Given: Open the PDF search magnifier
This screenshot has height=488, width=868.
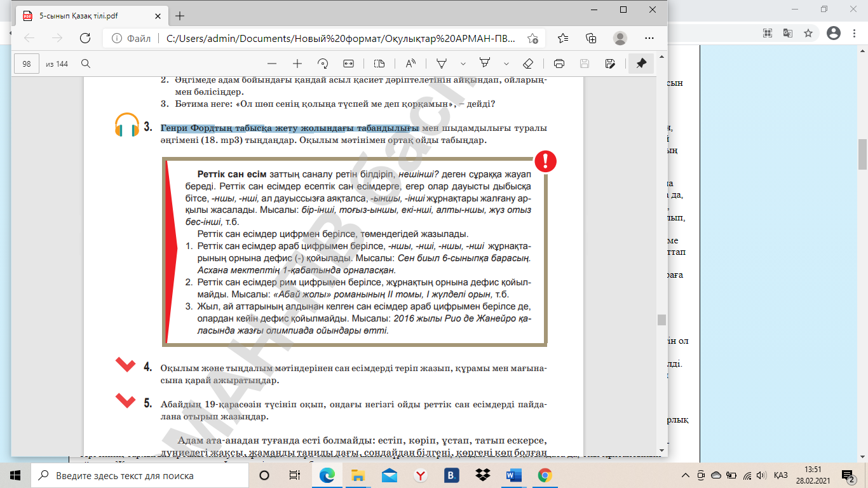Looking at the screenshot, I should [x=86, y=64].
